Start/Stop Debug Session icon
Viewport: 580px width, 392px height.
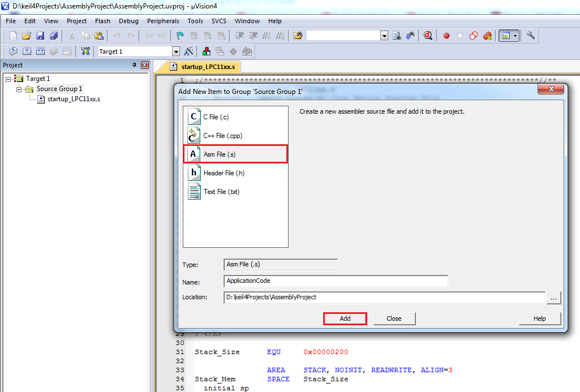tap(428, 36)
